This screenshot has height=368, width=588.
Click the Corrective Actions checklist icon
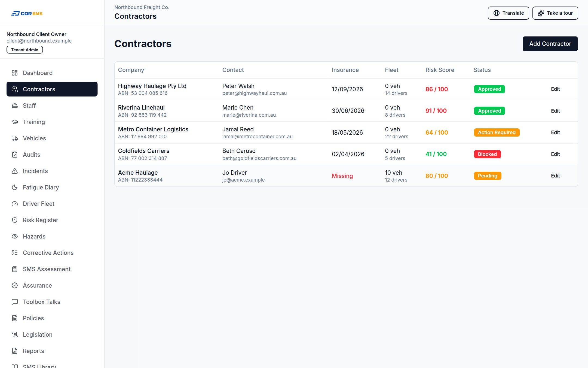15,253
